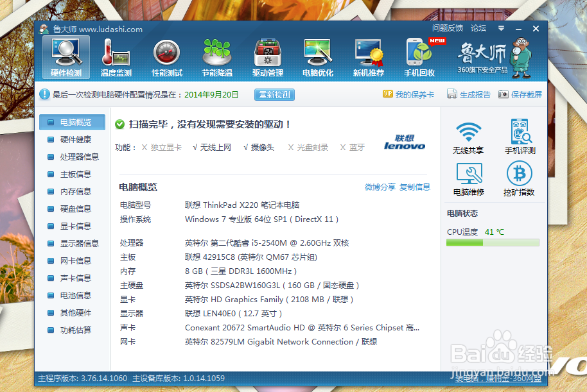Click the 光盘刻录 feature indicator
This screenshot has height=392, width=587.
click(x=308, y=148)
